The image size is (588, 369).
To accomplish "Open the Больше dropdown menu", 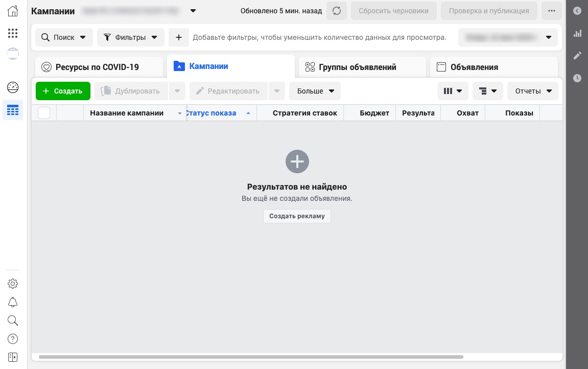I will coord(315,91).
